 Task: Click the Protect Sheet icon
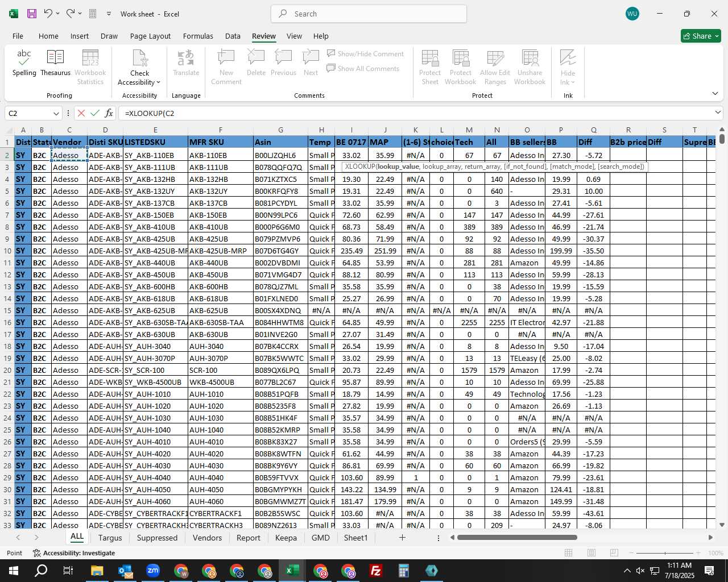430,58
